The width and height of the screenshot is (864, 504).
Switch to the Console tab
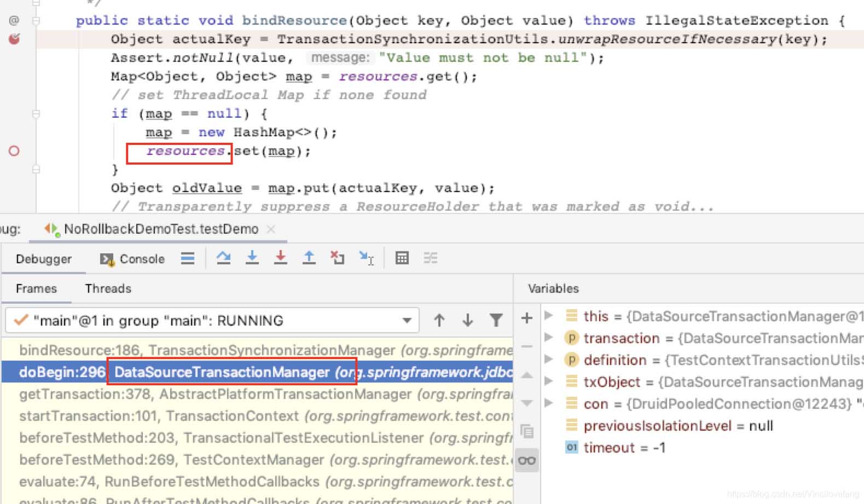[132, 259]
